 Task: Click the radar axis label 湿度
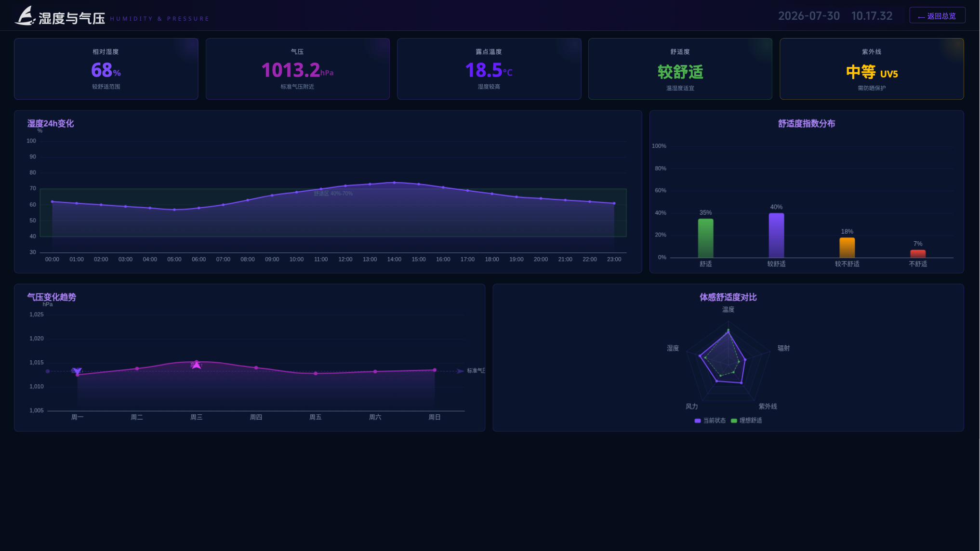coord(673,348)
